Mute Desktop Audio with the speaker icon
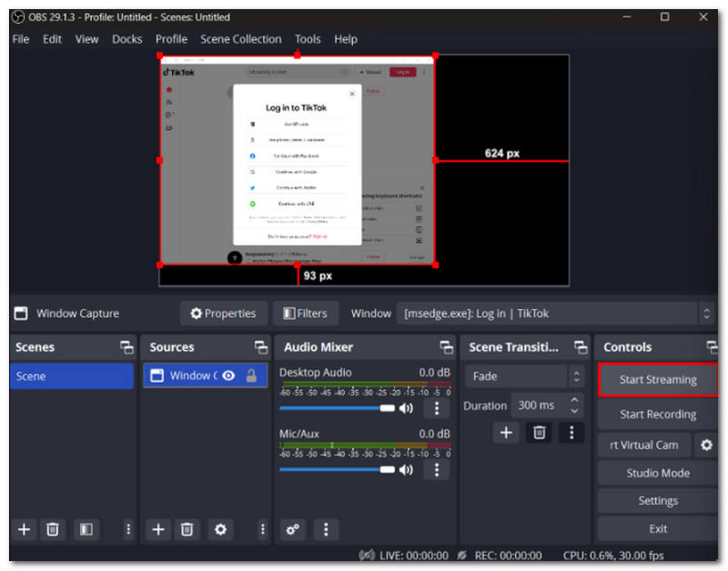Screen dimensions: 728x571 click(x=406, y=408)
